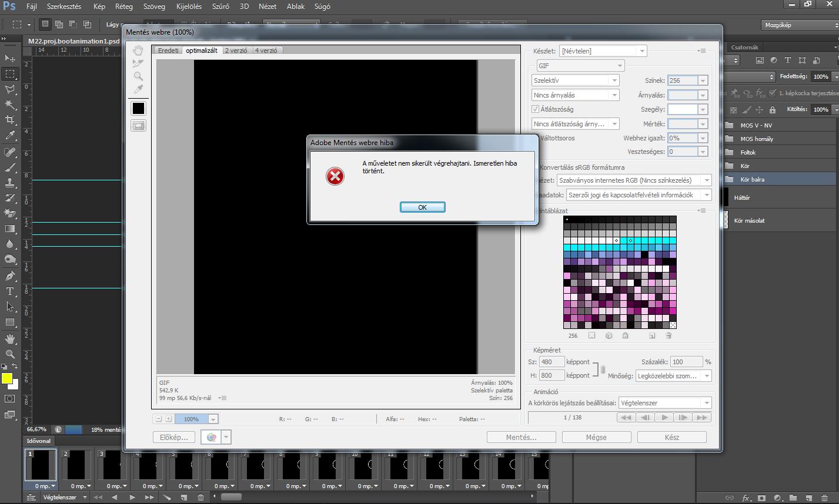Select the Slice Select tool in dialog

138,63
